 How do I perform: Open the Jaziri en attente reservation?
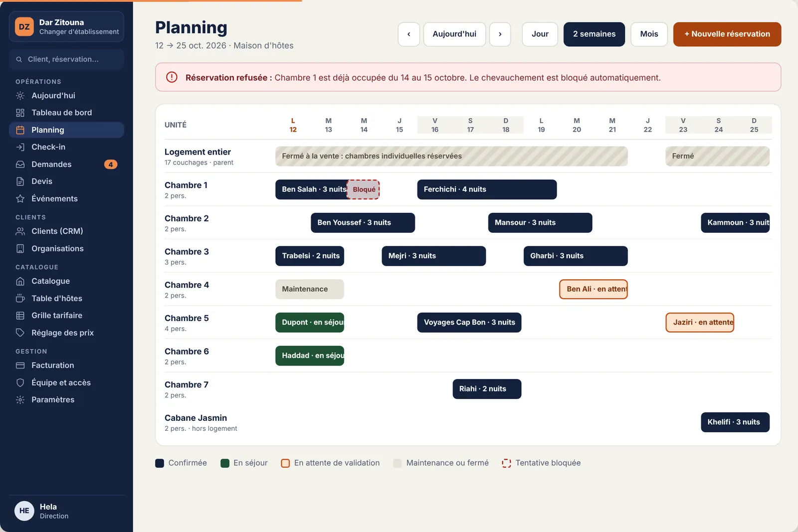[x=700, y=323]
